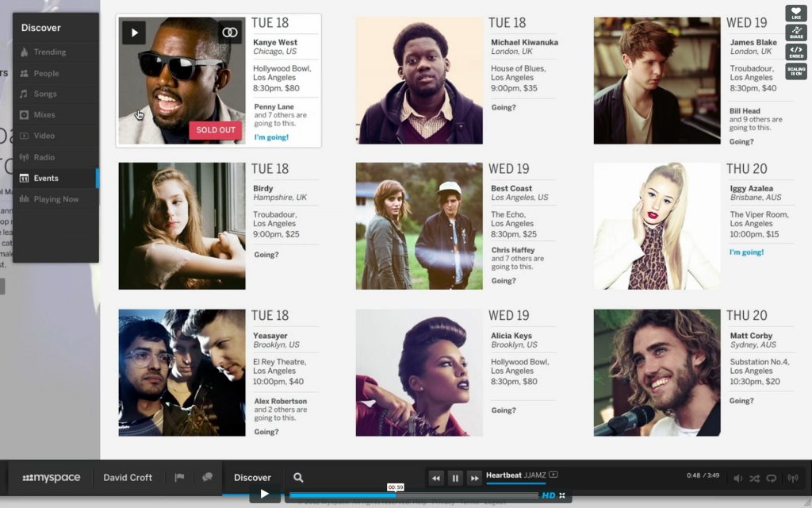The width and height of the screenshot is (812, 508).
Task: Open search with the magnifier icon
Action: tap(298, 477)
